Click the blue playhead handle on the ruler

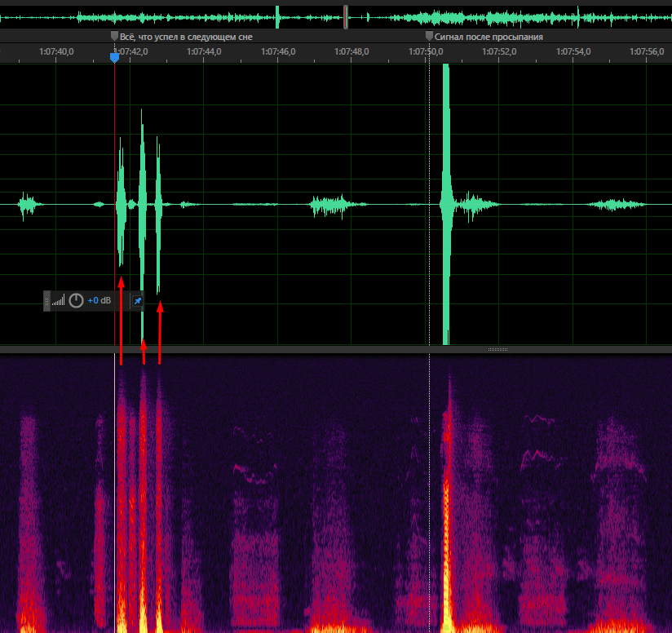click(114, 57)
